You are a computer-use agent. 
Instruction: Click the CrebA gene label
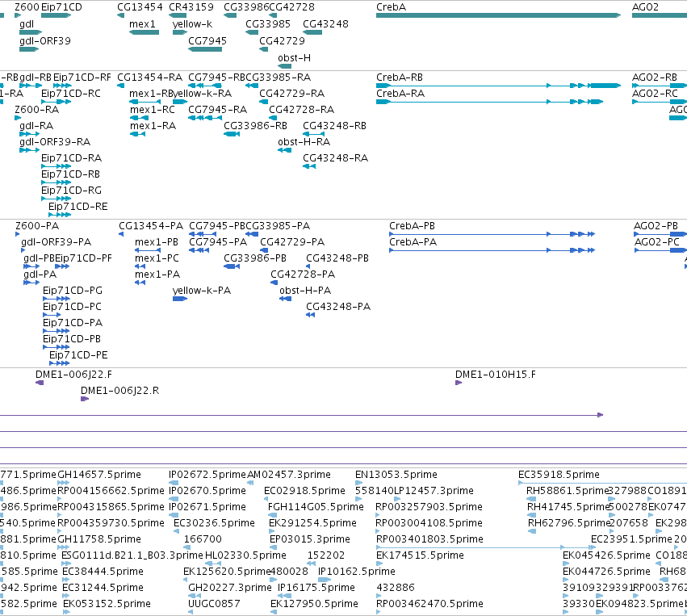point(391,7)
